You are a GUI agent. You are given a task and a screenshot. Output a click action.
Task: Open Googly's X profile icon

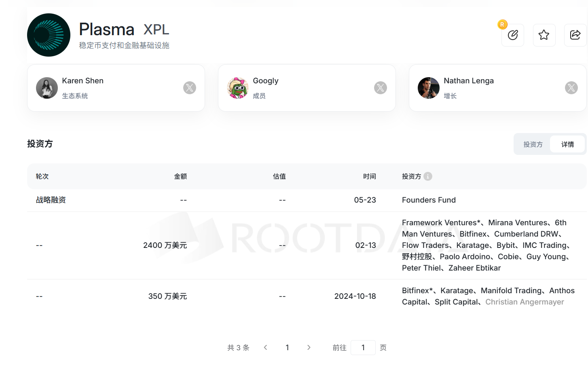tap(381, 88)
